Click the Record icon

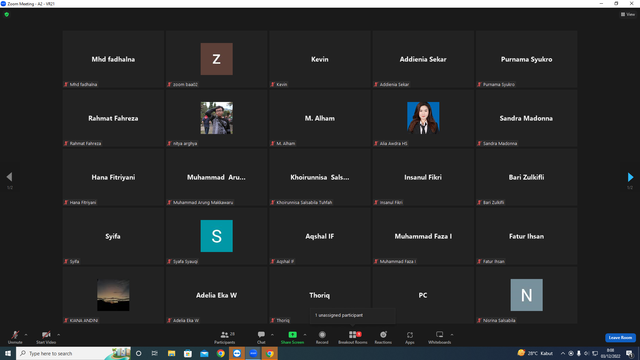pos(322,337)
